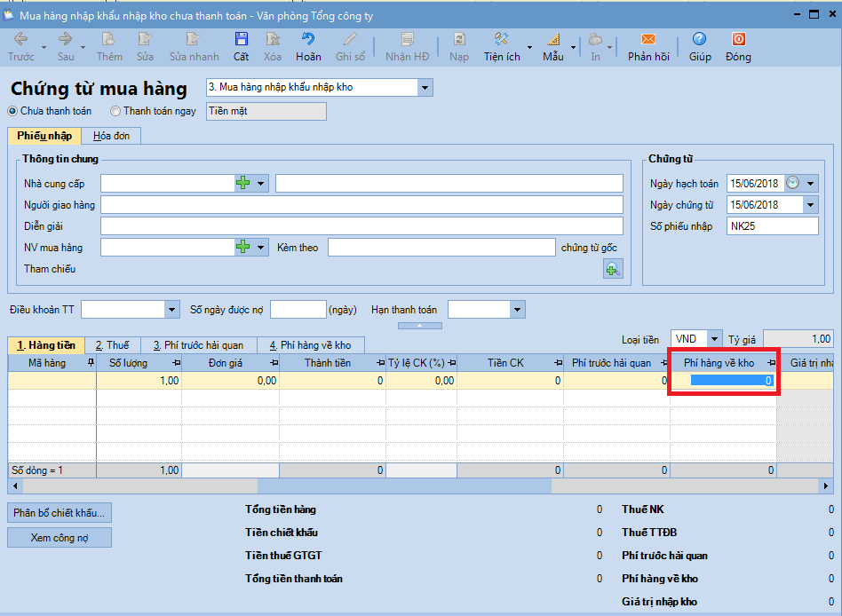Click the Hoãn undo icon

308,40
